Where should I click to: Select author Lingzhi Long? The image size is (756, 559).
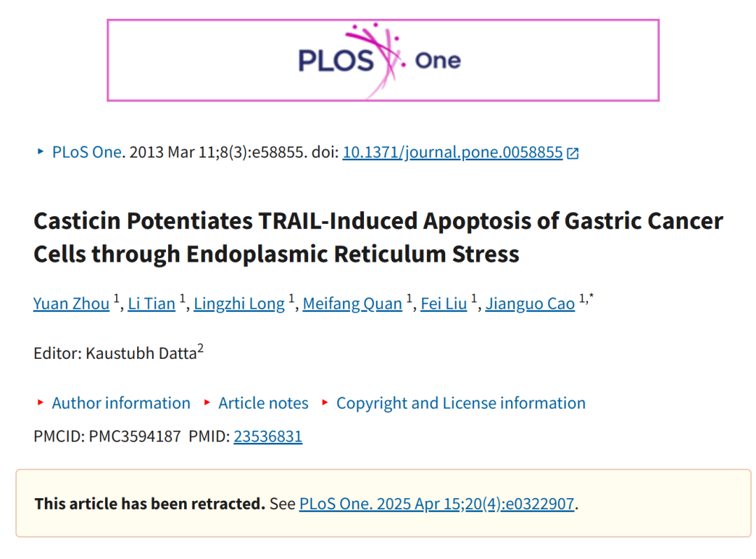point(239,304)
